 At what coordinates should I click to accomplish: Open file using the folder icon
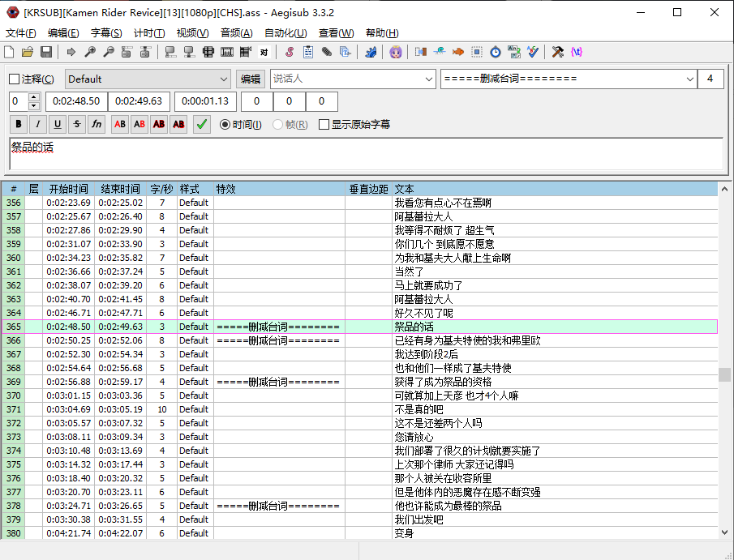coord(28,52)
